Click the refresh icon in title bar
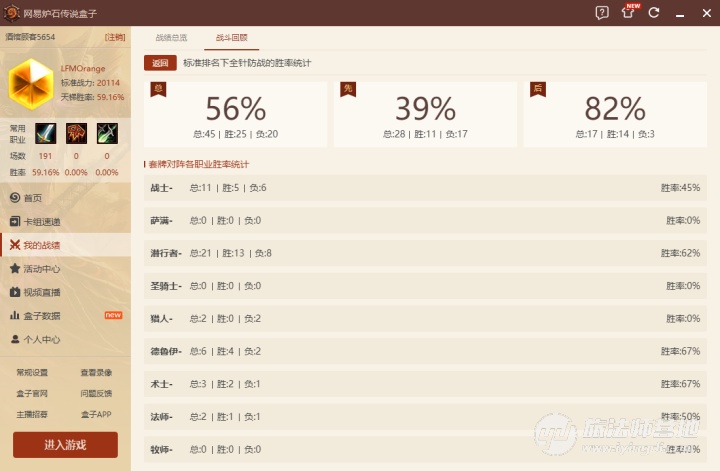Viewport: 720px width, 471px height. 654,13
